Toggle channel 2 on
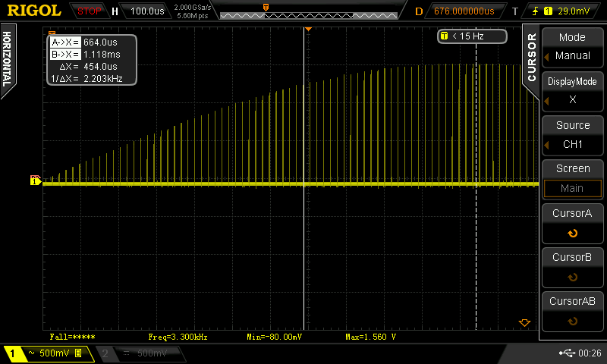The image size is (607, 364). coord(134,353)
